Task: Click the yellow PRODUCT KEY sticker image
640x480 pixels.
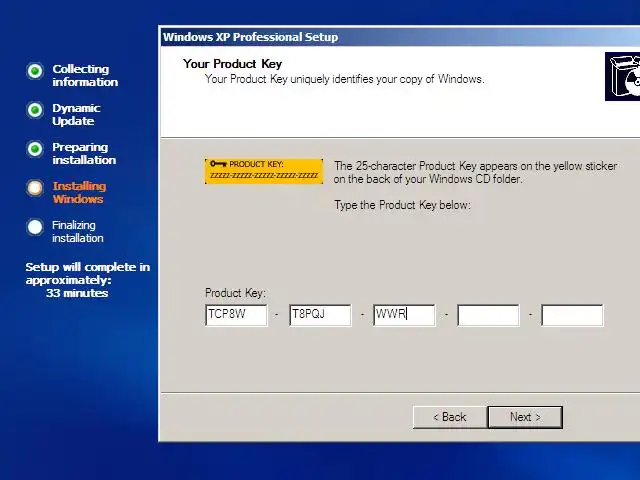Action: (264, 171)
